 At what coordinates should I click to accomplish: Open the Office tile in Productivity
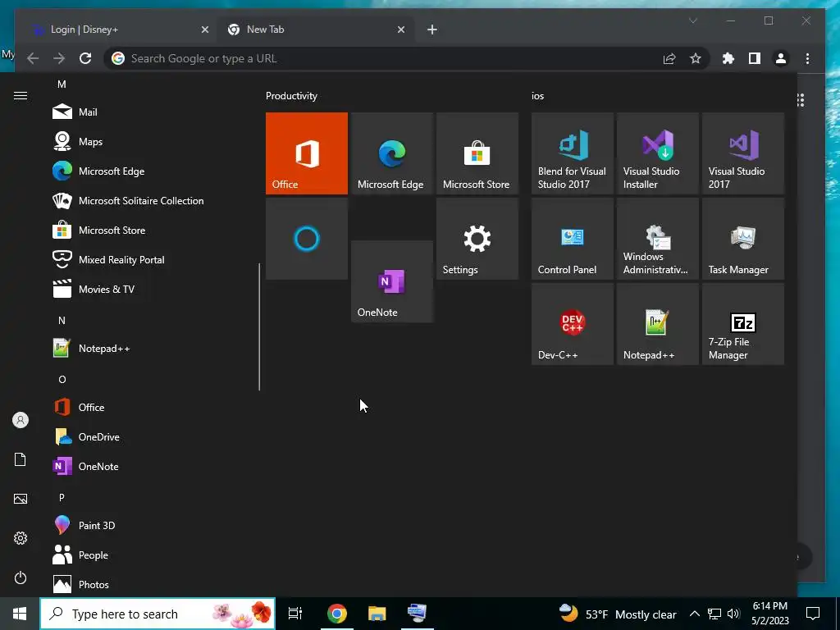tap(307, 153)
